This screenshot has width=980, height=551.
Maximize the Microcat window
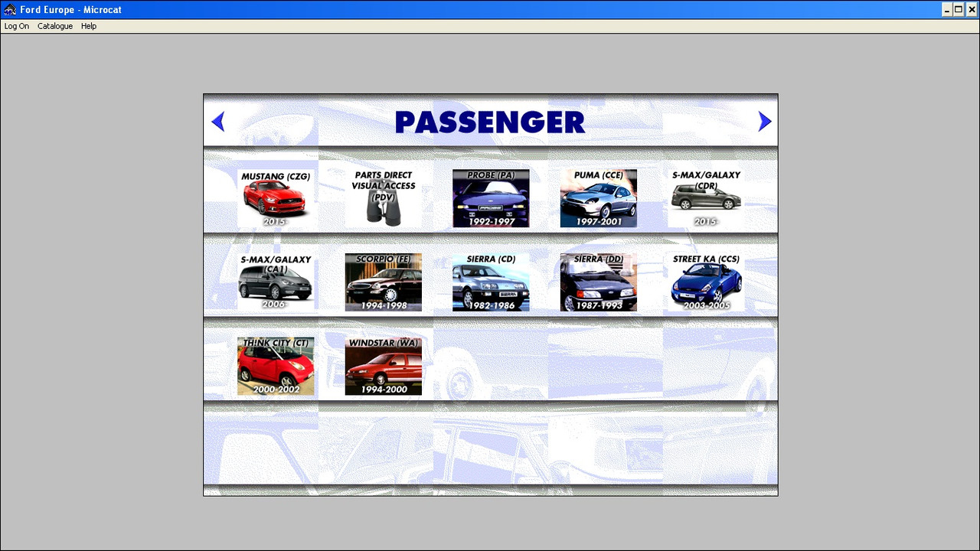(959, 10)
